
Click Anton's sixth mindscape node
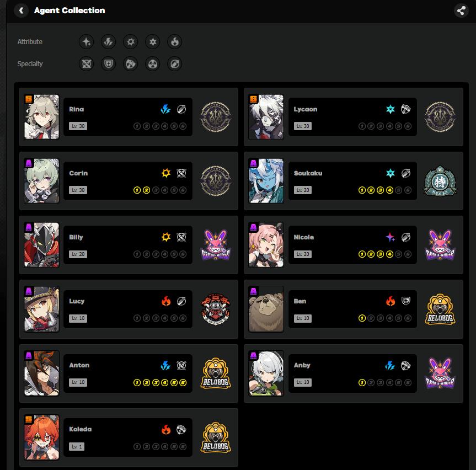pos(183,382)
